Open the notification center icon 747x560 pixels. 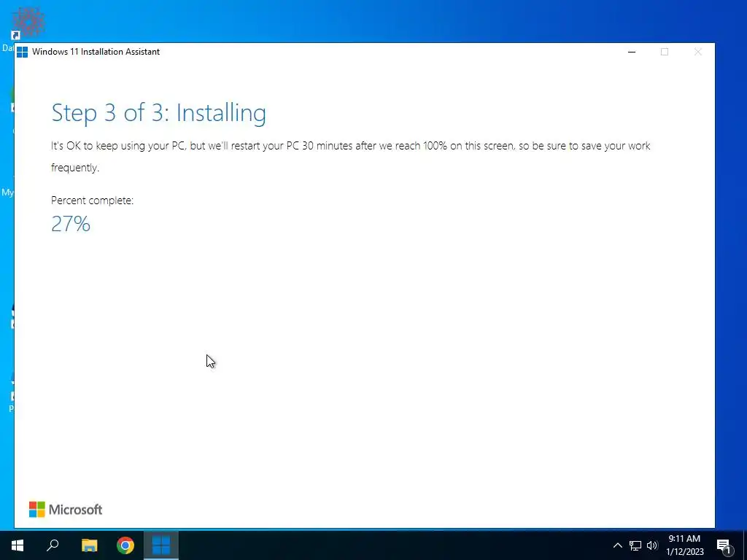coord(724,545)
